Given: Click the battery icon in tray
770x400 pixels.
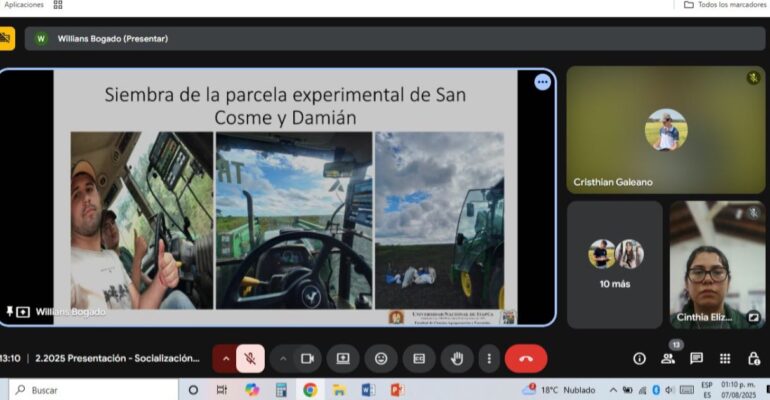Looking at the screenshot, I should click(628, 390).
